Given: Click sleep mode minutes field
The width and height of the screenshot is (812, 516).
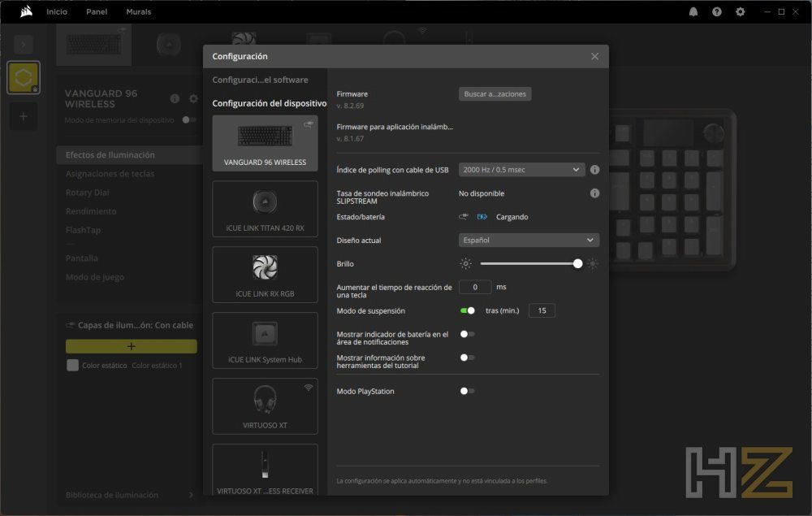Looking at the screenshot, I should 542,310.
